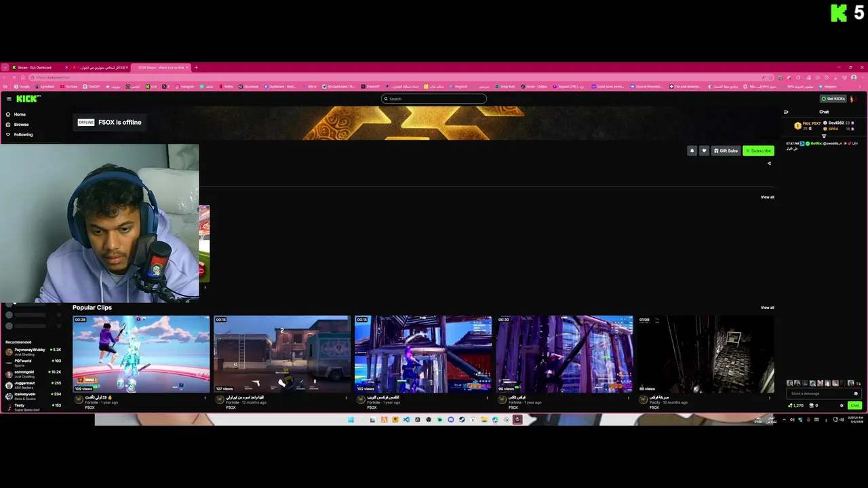Switch to Stream - Kick Dashboard tab
Viewport: 868px width, 488px height.
39,68
